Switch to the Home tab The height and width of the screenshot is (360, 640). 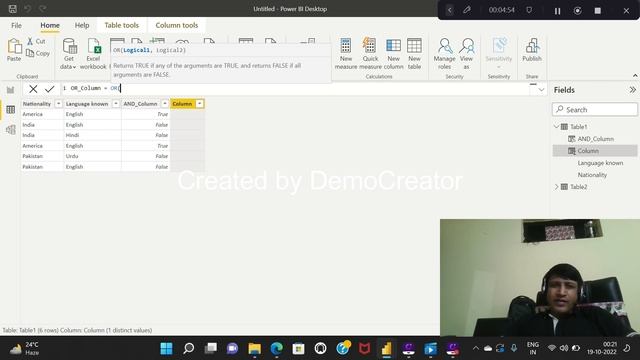(x=50, y=25)
